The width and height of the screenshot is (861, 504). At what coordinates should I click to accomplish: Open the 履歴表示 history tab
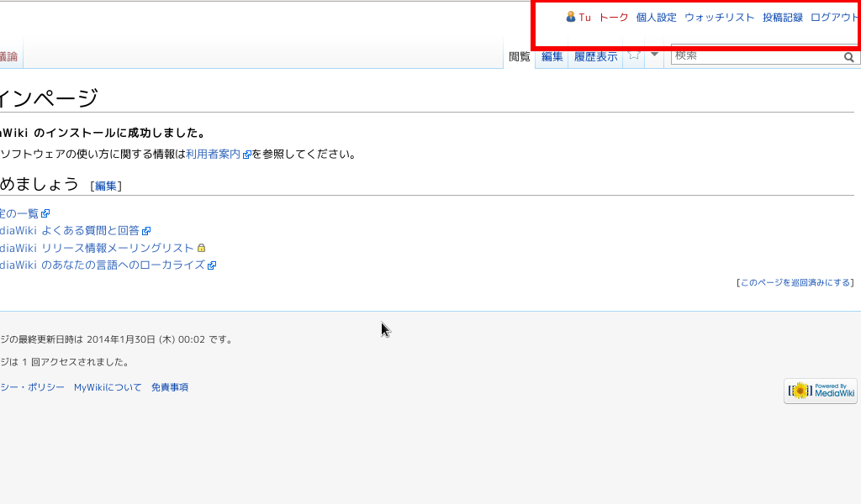(x=595, y=56)
